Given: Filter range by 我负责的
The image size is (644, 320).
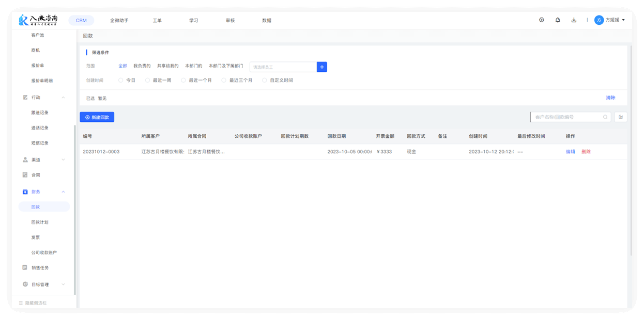Looking at the screenshot, I should [142, 66].
